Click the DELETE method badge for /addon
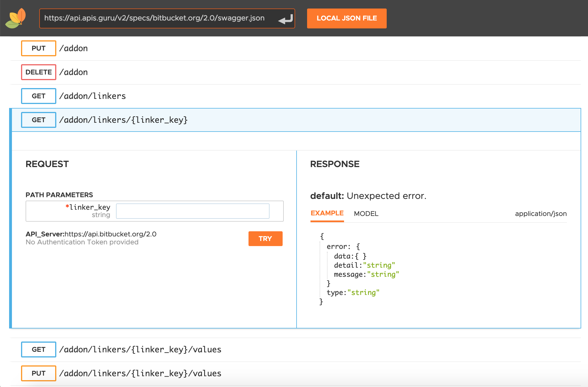The image size is (588, 387). (39, 72)
